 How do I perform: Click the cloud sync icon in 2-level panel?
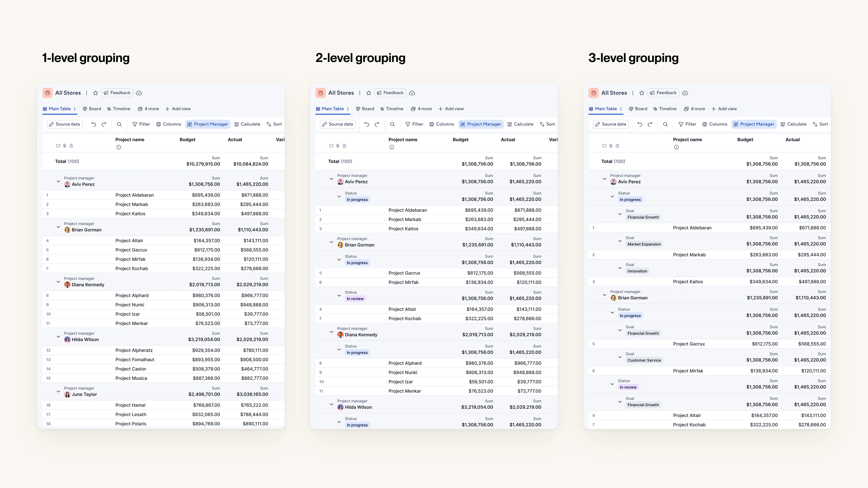412,93
